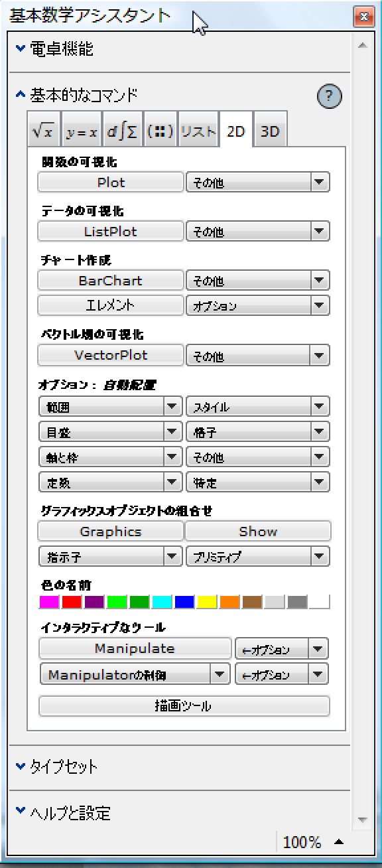The image size is (382, 868).
Task: Open the square root tab
Action: point(44,131)
